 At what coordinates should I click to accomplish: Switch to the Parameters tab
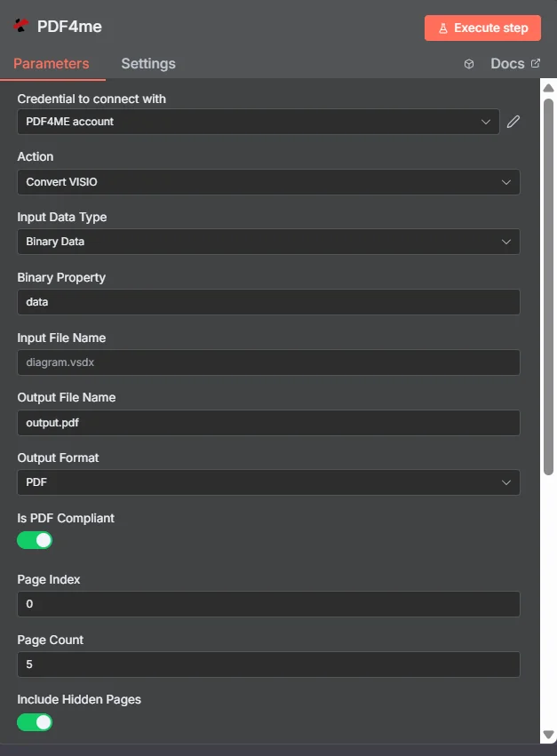point(52,64)
